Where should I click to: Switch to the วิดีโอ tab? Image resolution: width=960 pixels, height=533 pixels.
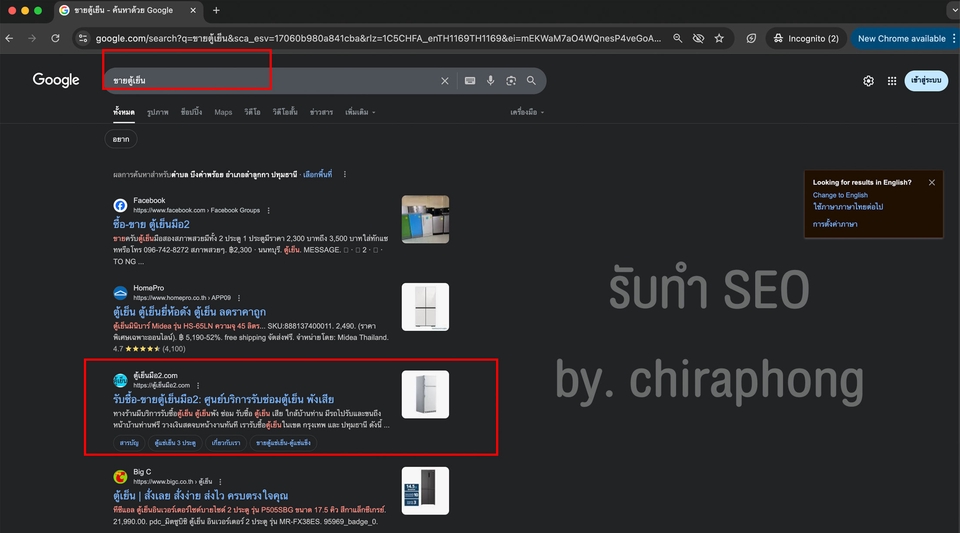pos(252,112)
